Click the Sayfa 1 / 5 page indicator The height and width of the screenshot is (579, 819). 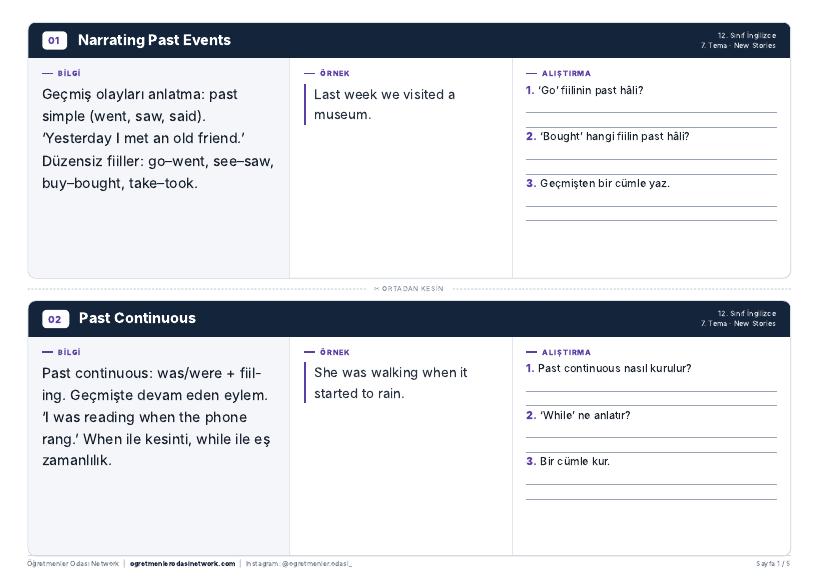point(773,564)
